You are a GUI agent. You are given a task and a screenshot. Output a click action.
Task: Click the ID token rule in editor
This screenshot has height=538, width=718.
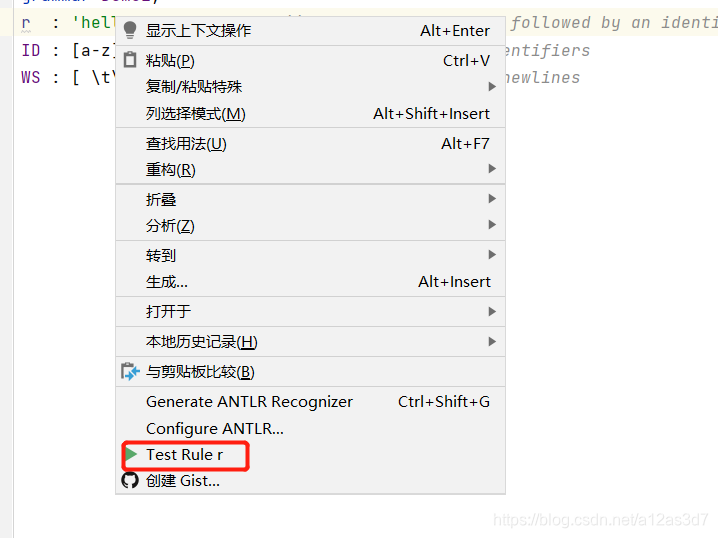pyautogui.click(x=31, y=50)
